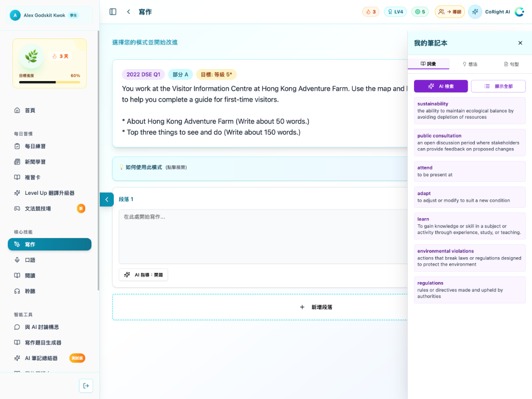This screenshot has width=532, height=399.
Task: Toggle the sidebar panel icon
Action: pyautogui.click(x=113, y=12)
